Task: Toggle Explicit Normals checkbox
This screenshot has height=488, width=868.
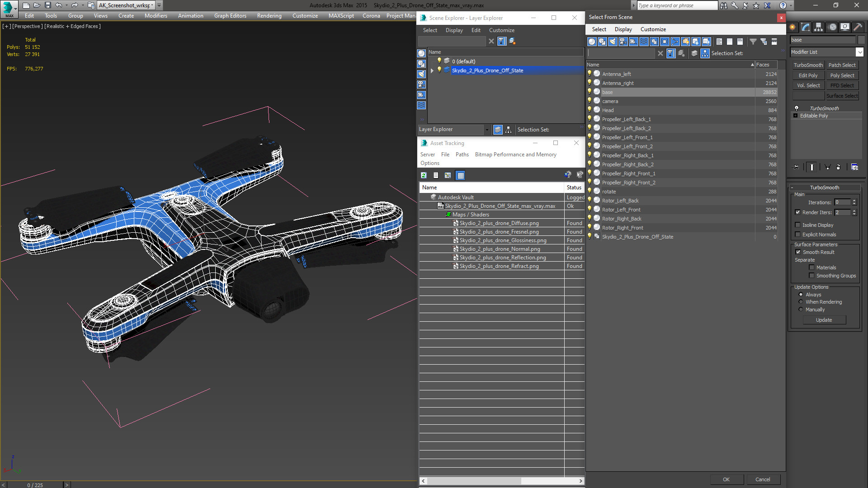Action: click(x=797, y=235)
